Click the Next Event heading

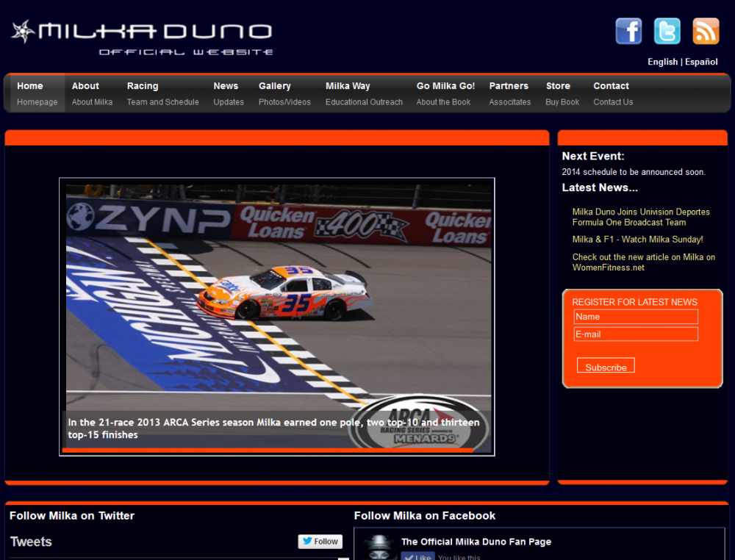coord(593,156)
